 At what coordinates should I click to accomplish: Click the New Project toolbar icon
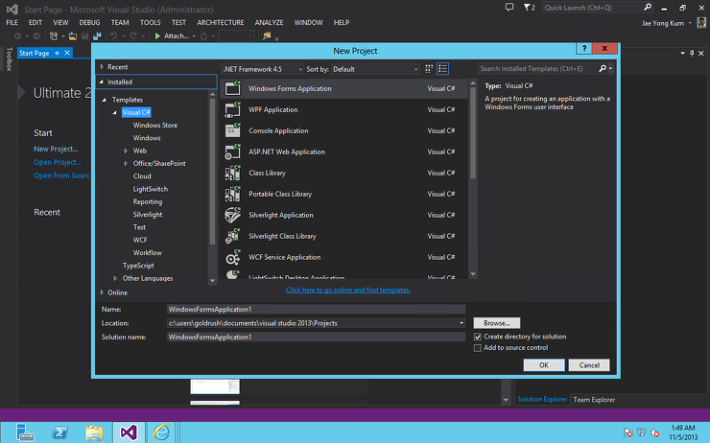pyautogui.click(x=54, y=36)
